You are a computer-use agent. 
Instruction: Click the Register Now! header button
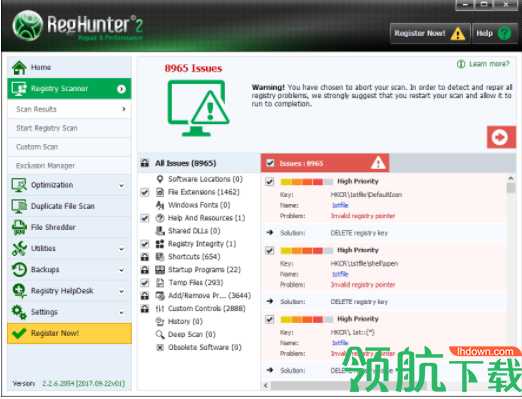coord(430,33)
